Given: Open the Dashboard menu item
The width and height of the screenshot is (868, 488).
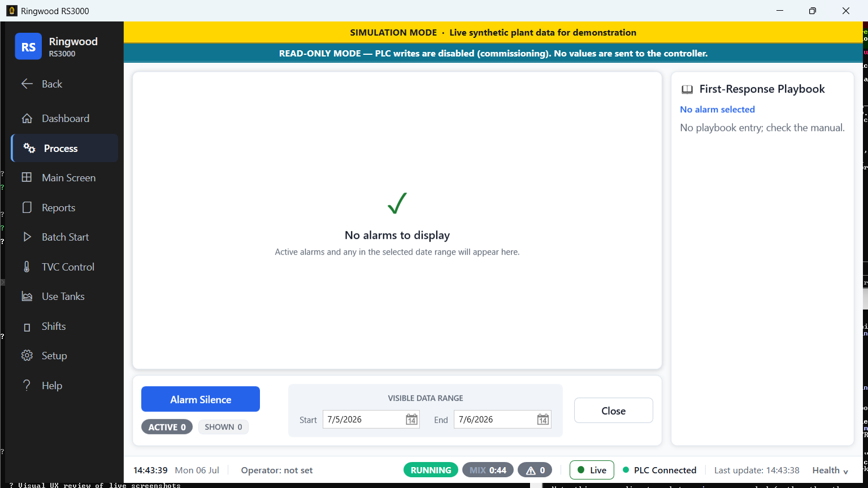Looking at the screenshot, I should point(64,119).
